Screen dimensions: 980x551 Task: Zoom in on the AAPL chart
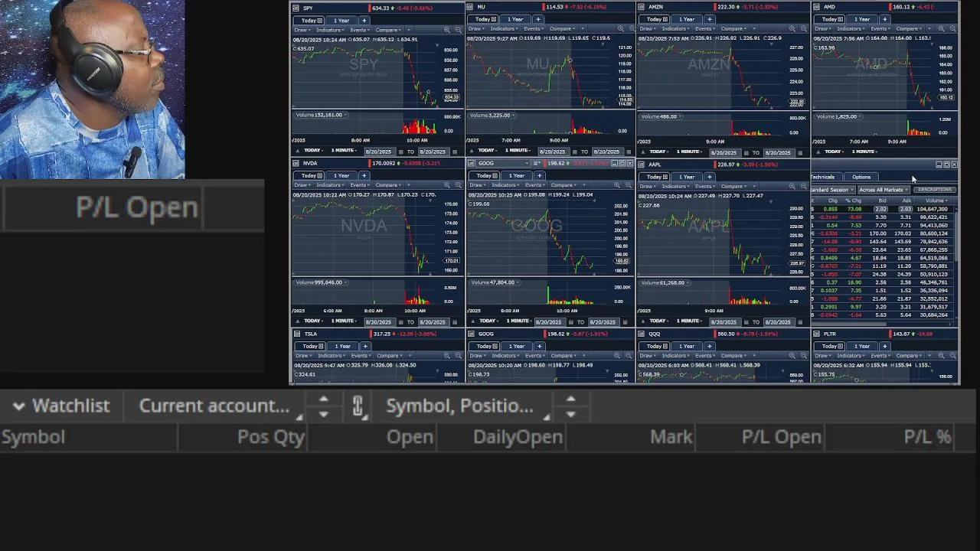(792, 186)
